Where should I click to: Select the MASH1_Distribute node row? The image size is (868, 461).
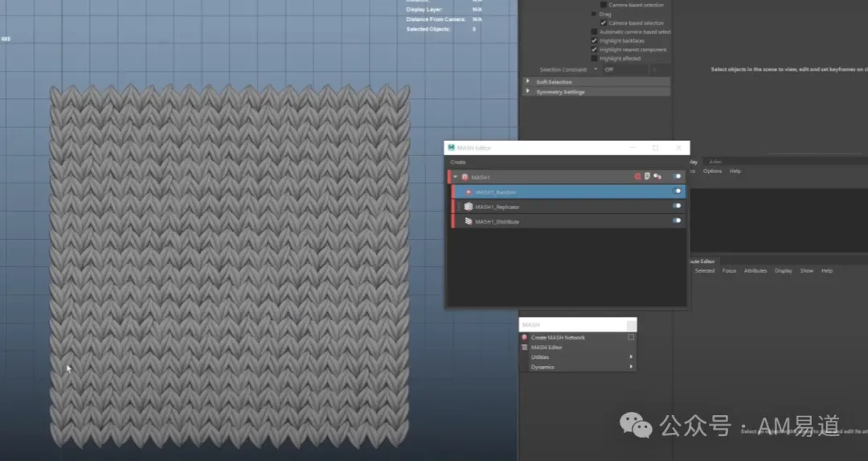click(569, 221)
